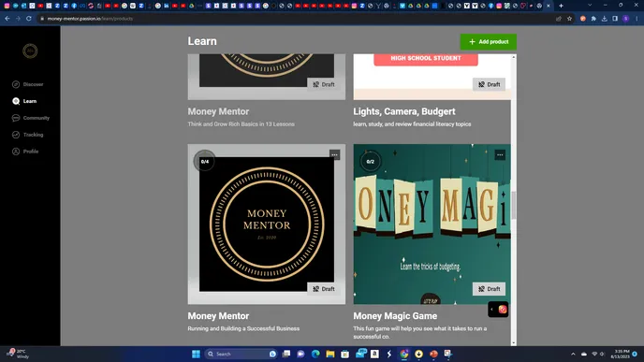Open browser Downloads icon
Image resolution: width=644 pixels, height=362 pixels.
pos(604,19)
